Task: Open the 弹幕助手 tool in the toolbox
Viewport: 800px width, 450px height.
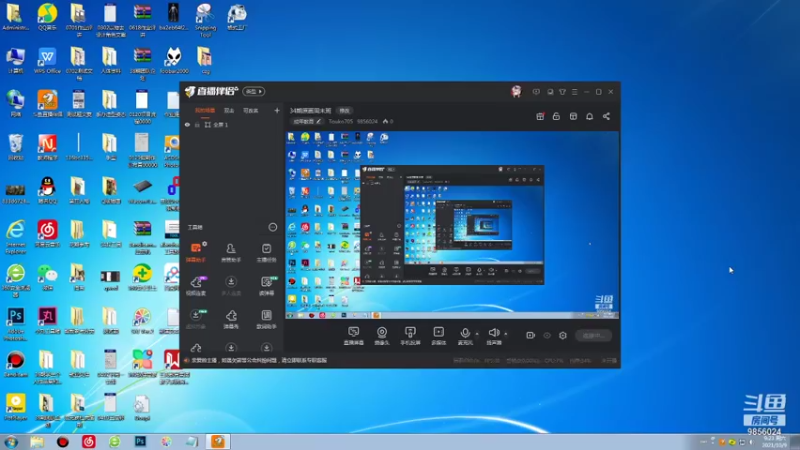Action: [196, 252]
